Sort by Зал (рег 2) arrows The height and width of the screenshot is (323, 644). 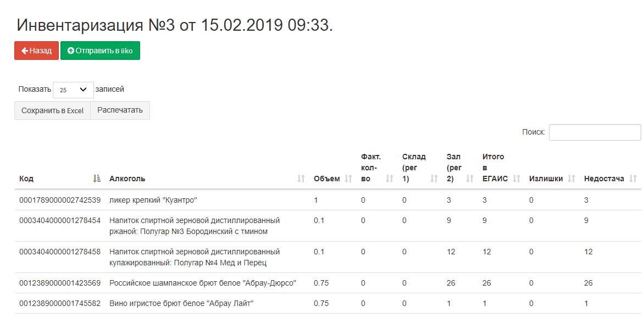pyautogui.click(x=470, y=179)
